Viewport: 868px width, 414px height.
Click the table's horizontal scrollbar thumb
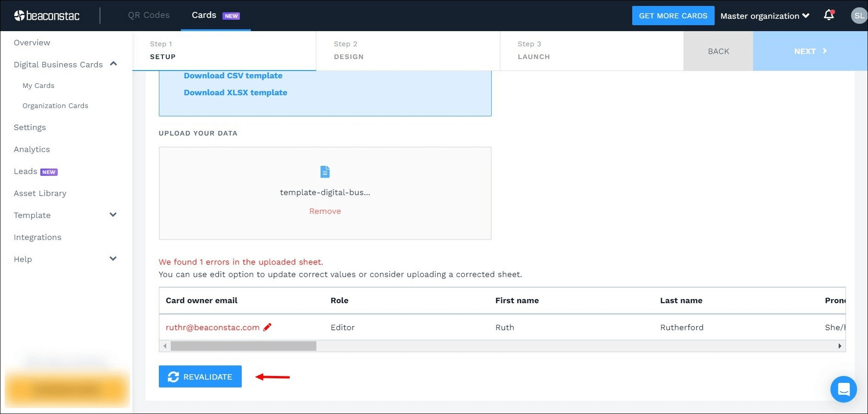[x=243, y=346]
